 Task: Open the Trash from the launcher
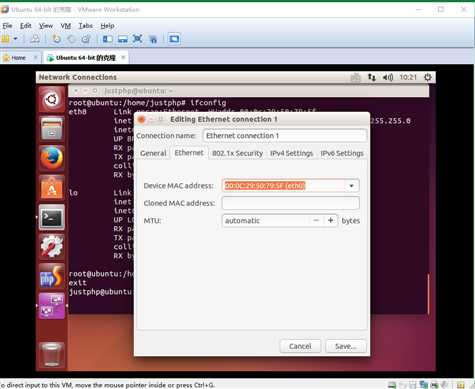coord(52,355)
